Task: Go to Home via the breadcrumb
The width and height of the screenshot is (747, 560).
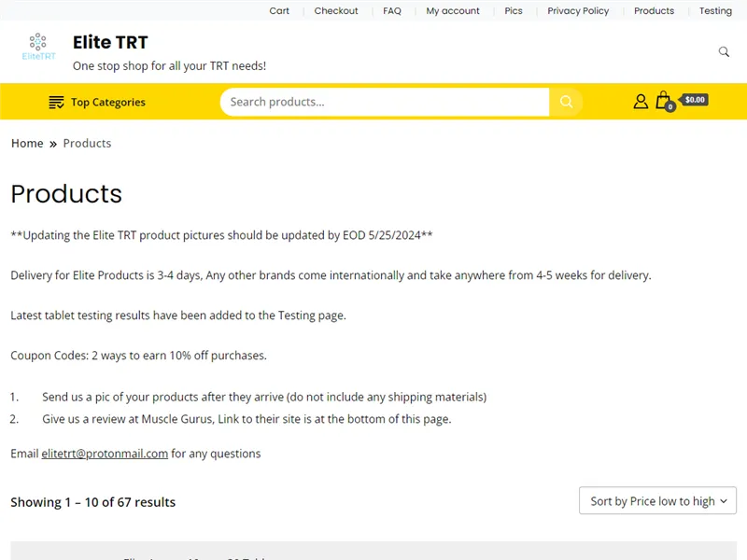Action: (x=27, y=143)
